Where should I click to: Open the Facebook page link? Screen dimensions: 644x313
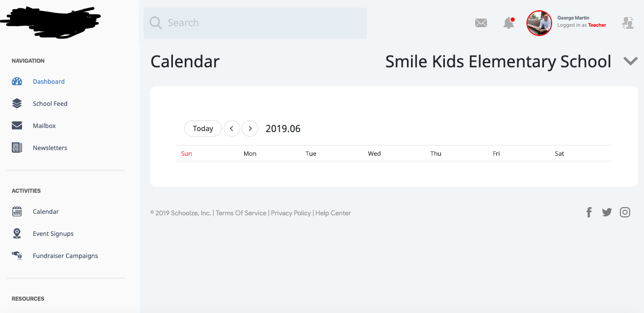click(x=589, y=212)
